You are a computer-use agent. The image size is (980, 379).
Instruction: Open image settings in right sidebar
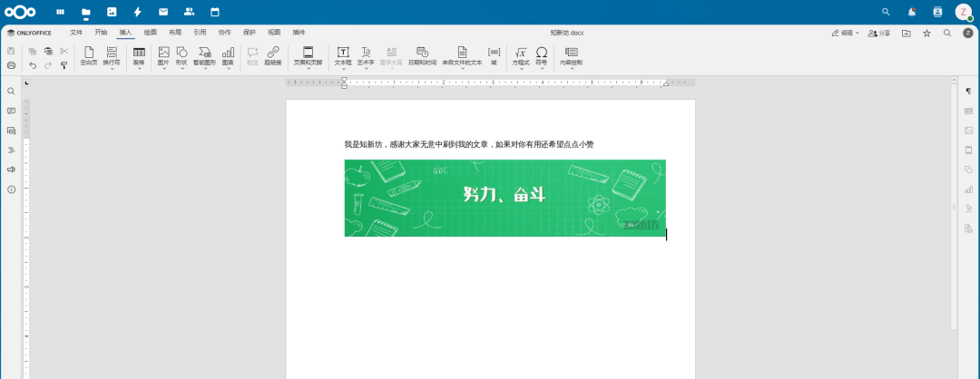(x=969, y=131)
